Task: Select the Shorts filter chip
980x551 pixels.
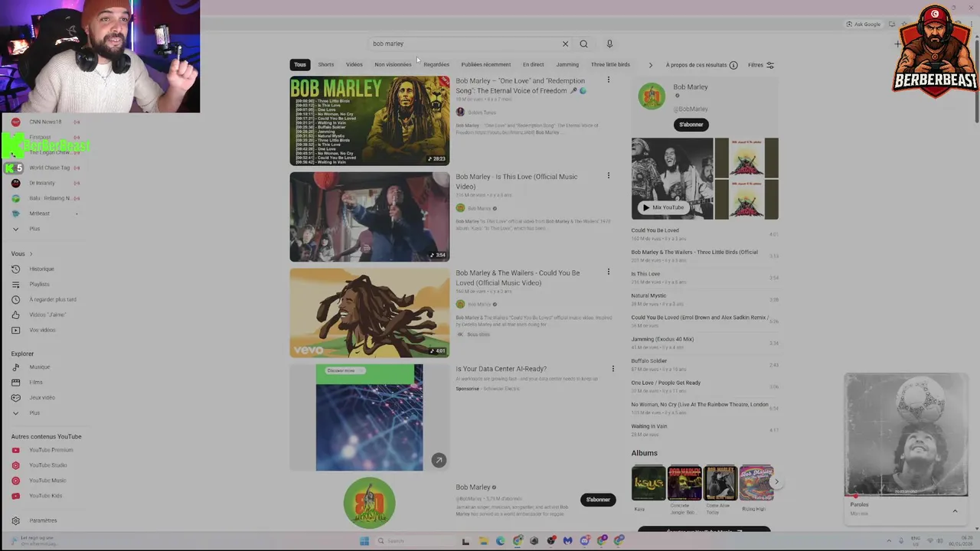Action: coord(326,64)
